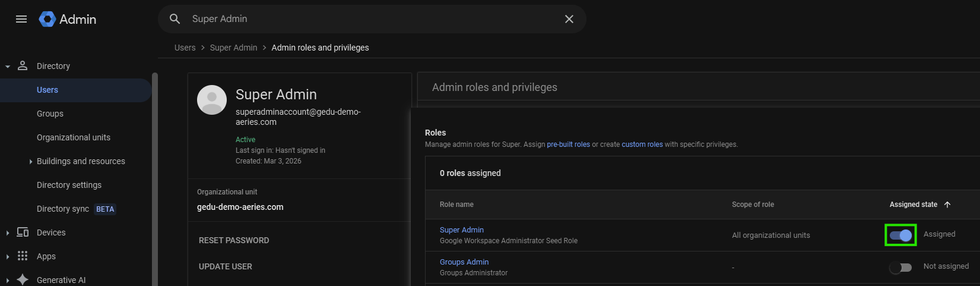Click the 'Assigned' status label

pos(940,234)
